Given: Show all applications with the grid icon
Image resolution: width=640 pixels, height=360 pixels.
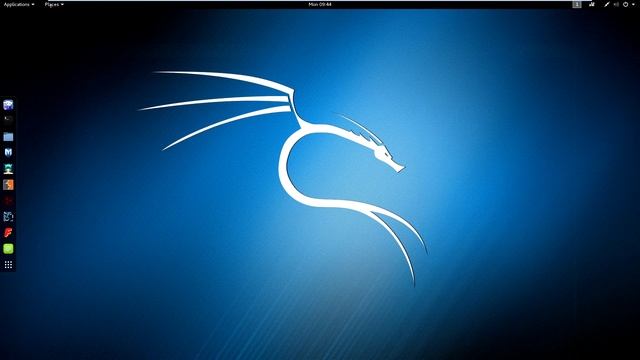Looking at the screenshot, I should click(x=8, y=265).
